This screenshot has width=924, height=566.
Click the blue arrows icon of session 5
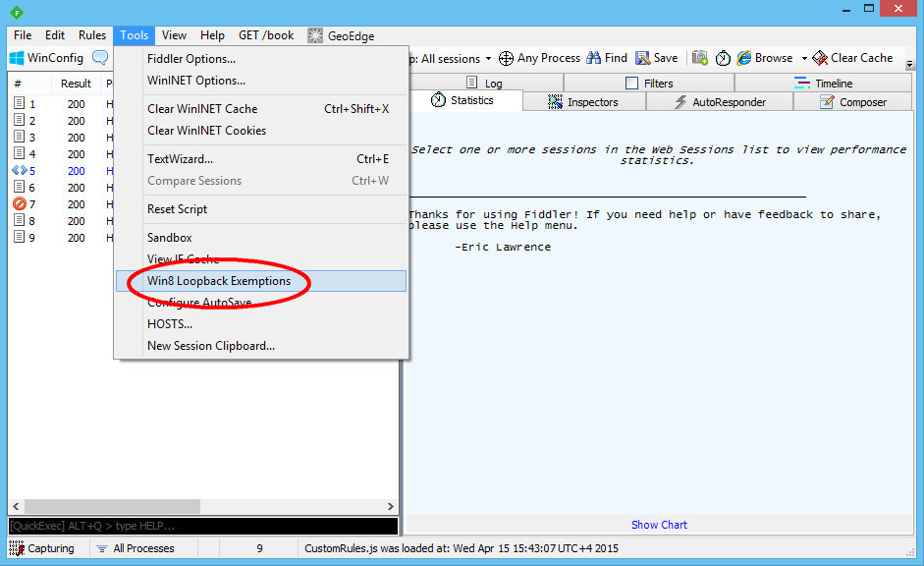tap(20, 170)
